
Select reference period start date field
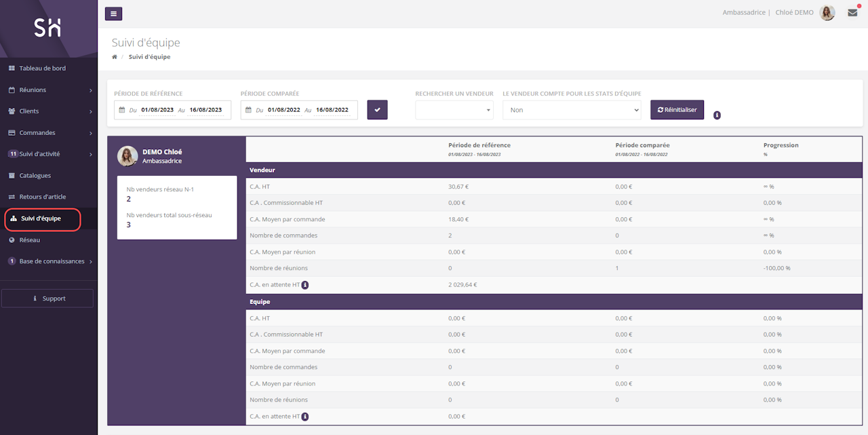157,110
